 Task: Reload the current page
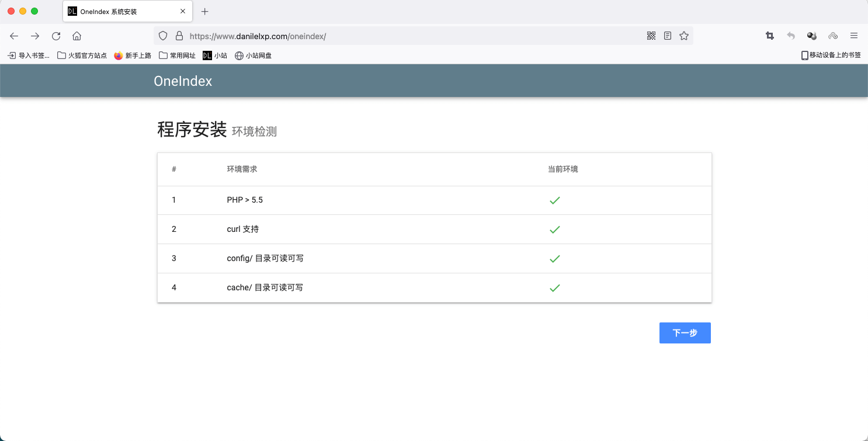pos(56,36)
